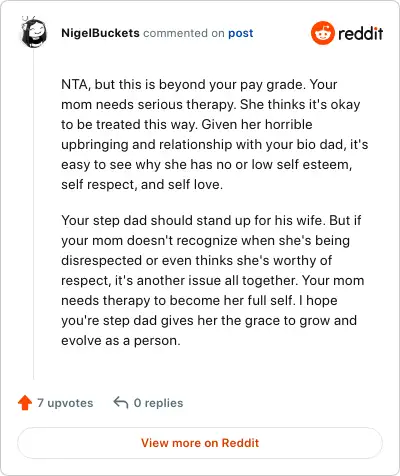Click the line "self respect, and self love."
The width and height of the screenshot is (400, 476).
[142, 184]
